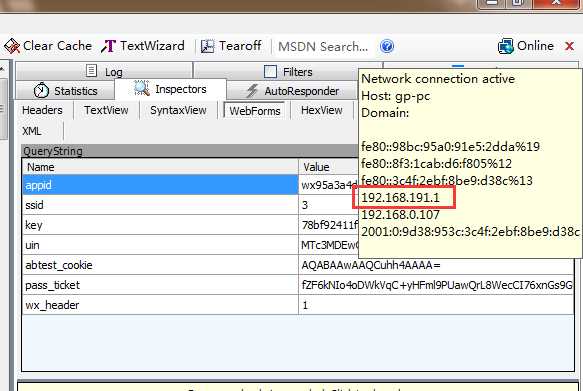
Task: Open the AutoResponder tab
Action: [x=292, y=91]
